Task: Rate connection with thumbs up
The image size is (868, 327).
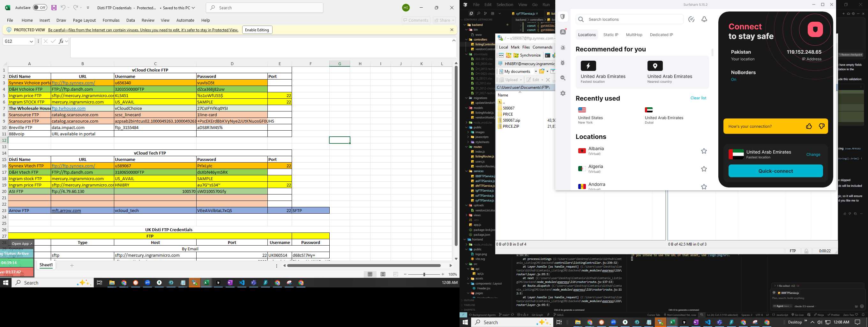Action: point(809,126)
